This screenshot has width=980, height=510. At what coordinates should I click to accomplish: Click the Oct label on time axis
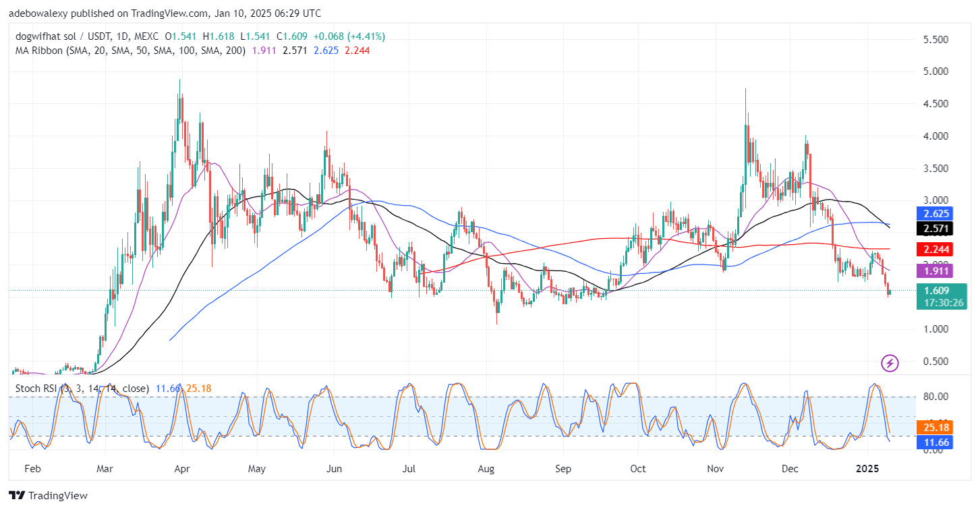pyautogui.click(x=638, y=468)
